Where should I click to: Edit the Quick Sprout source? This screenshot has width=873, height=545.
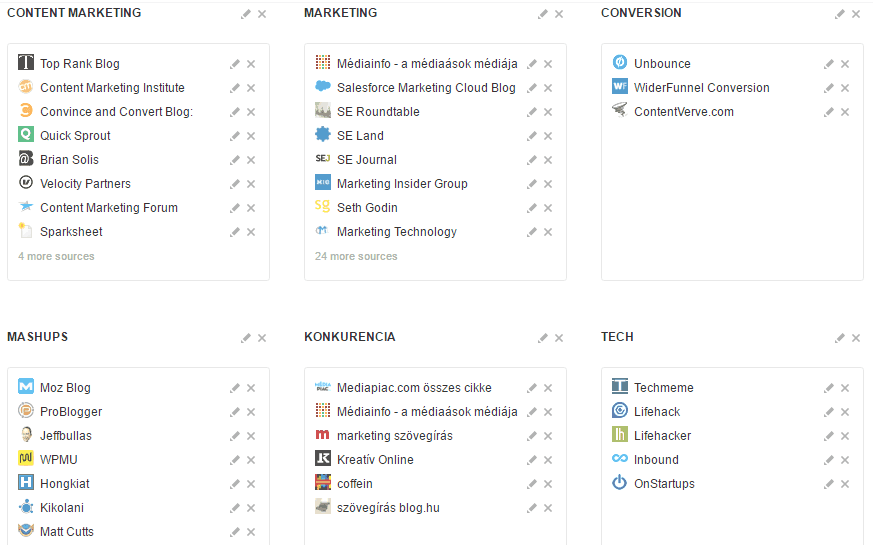[235, 136]
